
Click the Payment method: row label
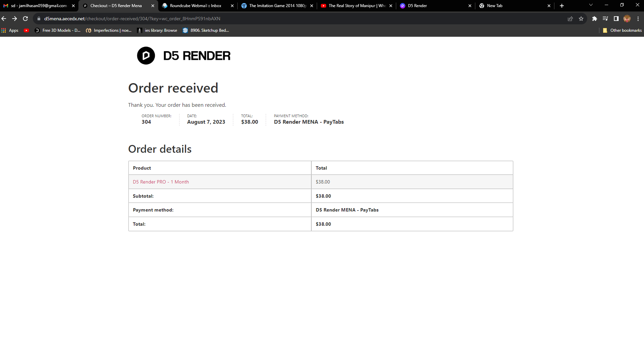click(153, 210)
